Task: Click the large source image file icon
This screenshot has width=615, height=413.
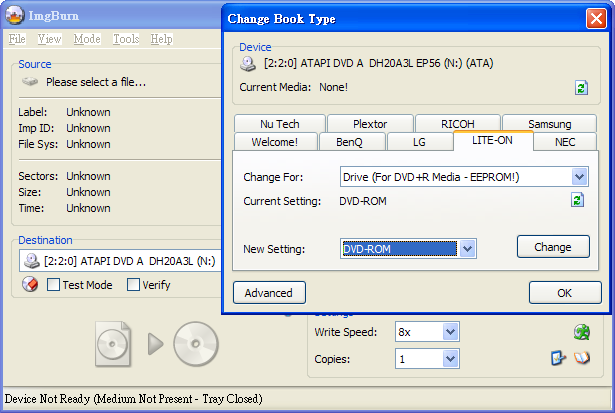Action: (x=113, y=344)
